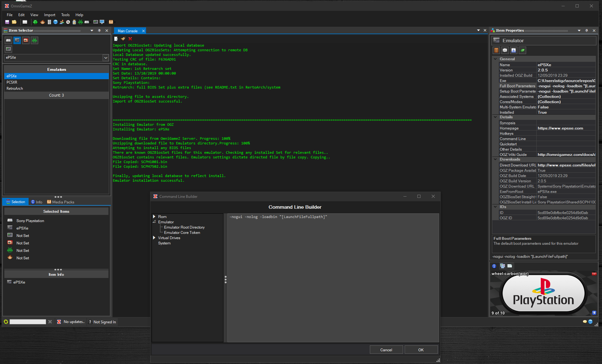Collapse the General properties section
The image size is (602, 364).
point(495,59)
